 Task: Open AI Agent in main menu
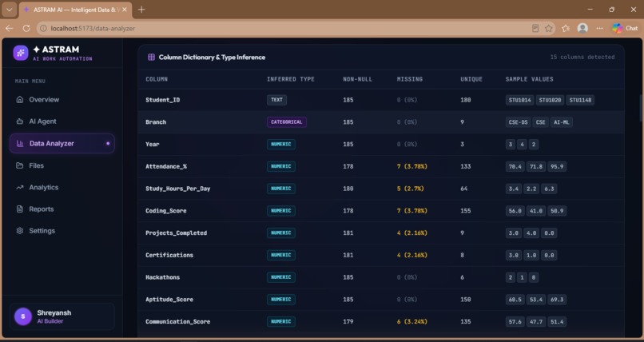tap(62, 121)
